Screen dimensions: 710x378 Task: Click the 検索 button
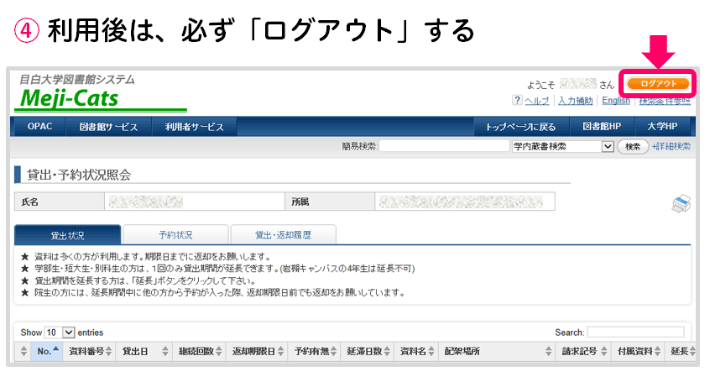pyautogui.click(x=633, y=146)
